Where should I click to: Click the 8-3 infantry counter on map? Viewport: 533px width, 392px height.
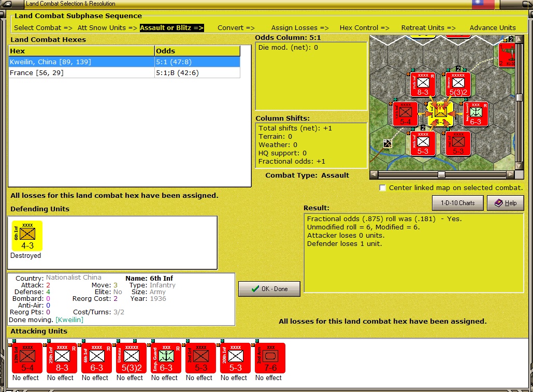[x=423, y=84]
